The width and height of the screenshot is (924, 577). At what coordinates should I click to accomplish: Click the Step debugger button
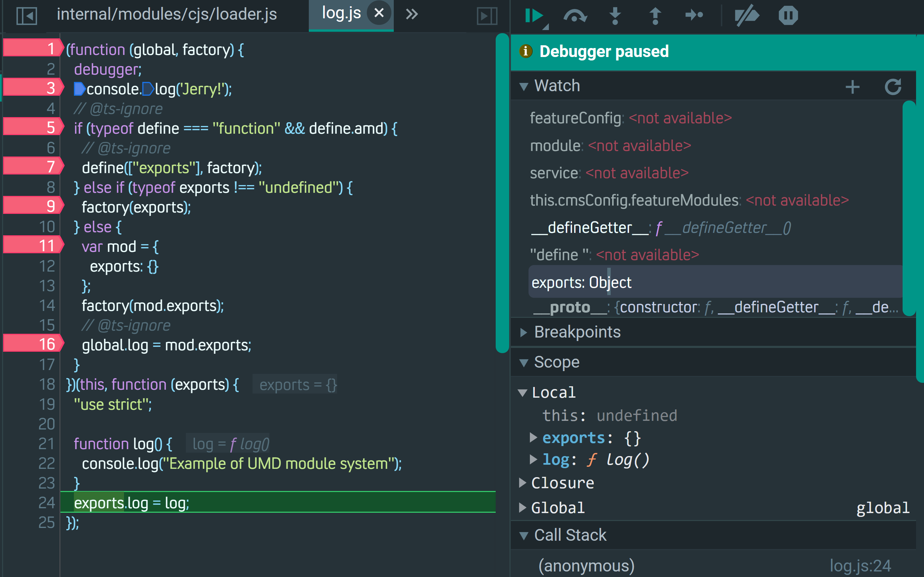click(694, 16)
